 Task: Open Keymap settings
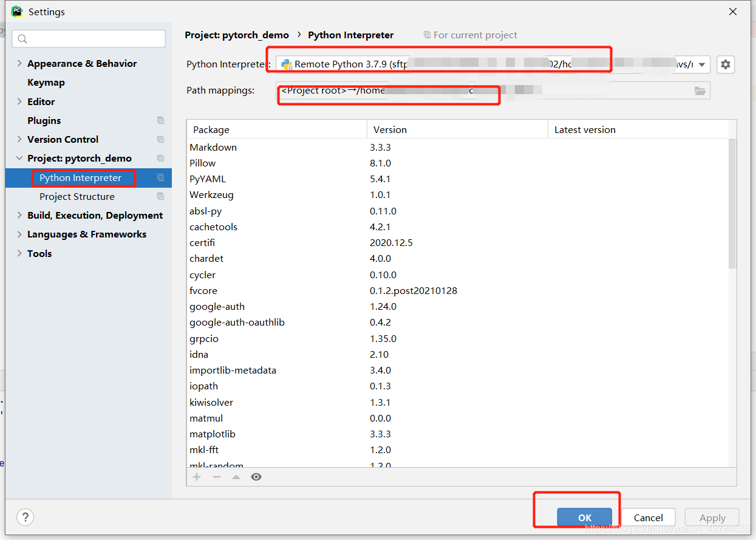tap(46, 82)
